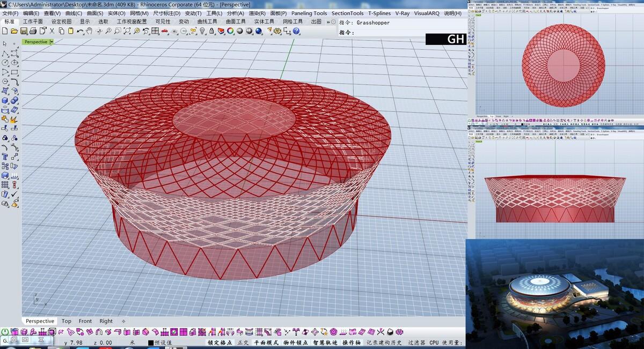Viewport: 644px width, 349px height.
Task: Switch to the Right viewport tab
Action: tap(106, 321)
